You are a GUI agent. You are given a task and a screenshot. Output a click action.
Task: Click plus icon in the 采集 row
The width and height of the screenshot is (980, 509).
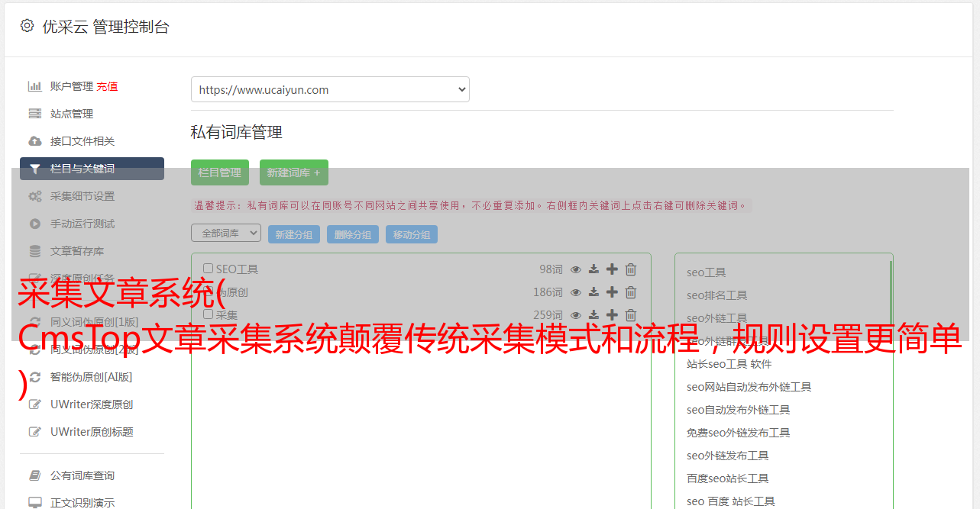tap(612, 315)
